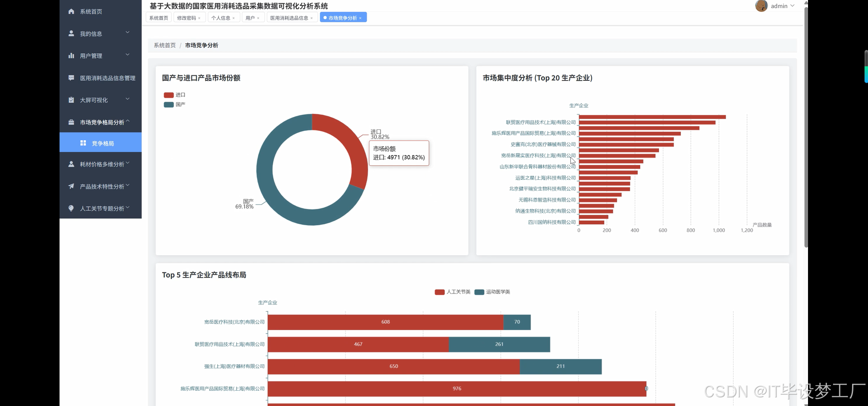The image size is (868, 406).
Task: Click the clipboard icon beside 大屏可视化
Action: pyautogui.click(x=71, y=100)
